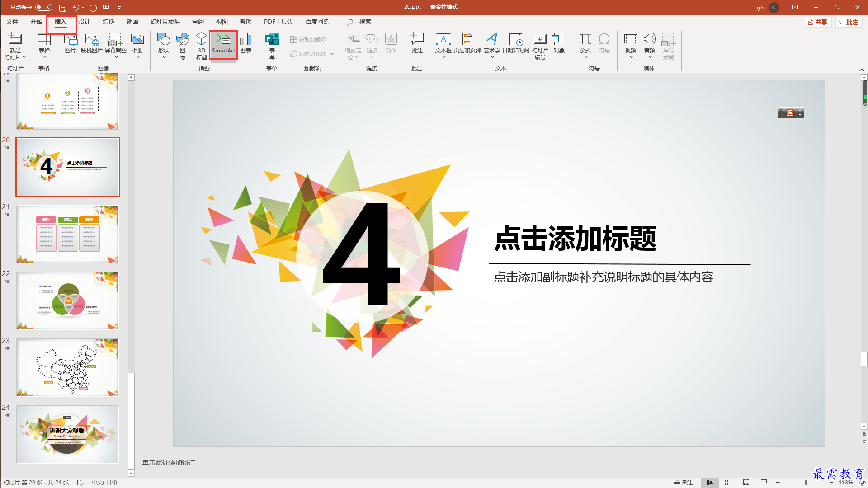The width and height of the screenshot is (868, 488).
Task: Click the Online Pictures (联机图片) icon
Action: click(92, 40)
